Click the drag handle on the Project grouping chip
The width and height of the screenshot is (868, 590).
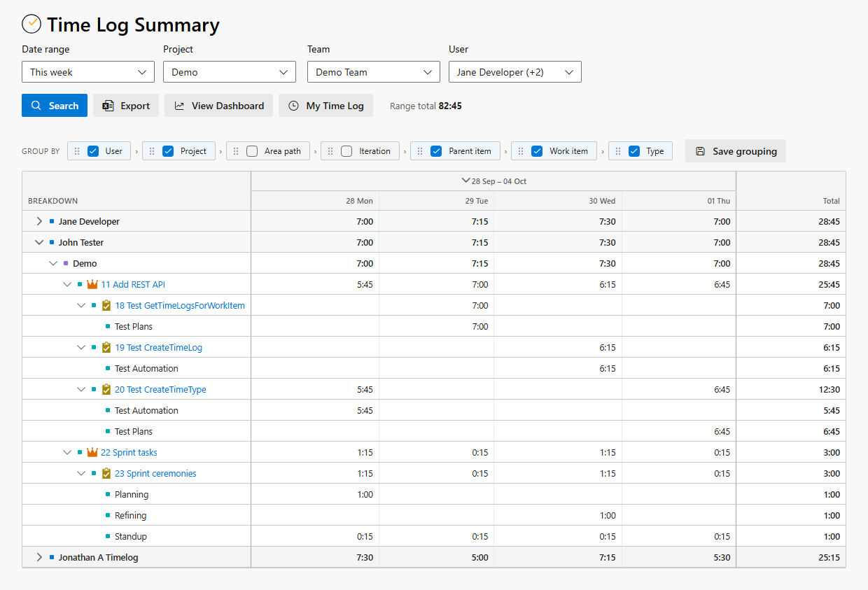point(152,151)
